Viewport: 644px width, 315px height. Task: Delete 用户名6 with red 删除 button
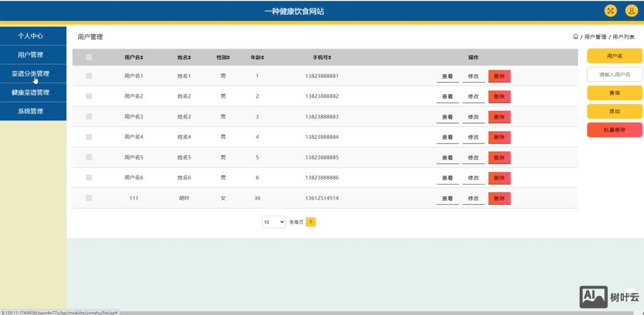(500, 178)
